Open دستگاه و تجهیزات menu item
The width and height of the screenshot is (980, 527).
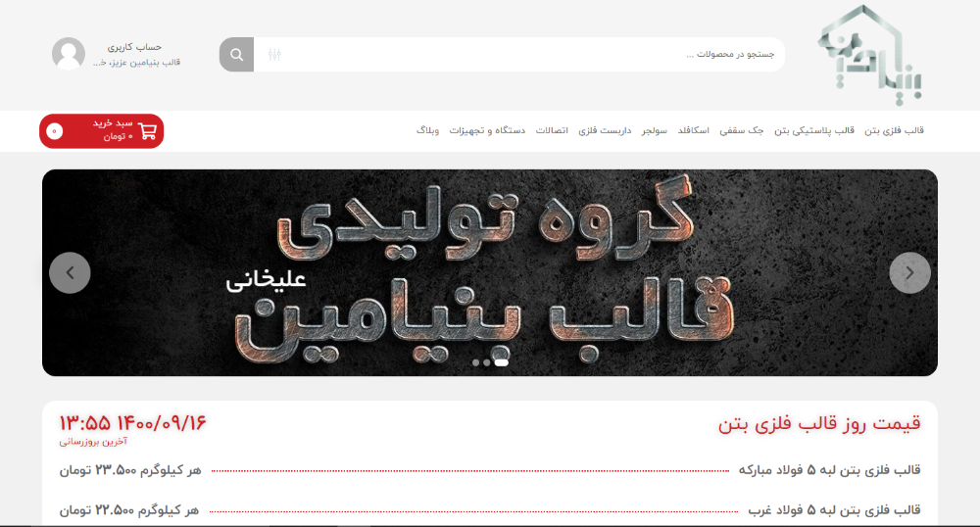(x=487, y=130)
